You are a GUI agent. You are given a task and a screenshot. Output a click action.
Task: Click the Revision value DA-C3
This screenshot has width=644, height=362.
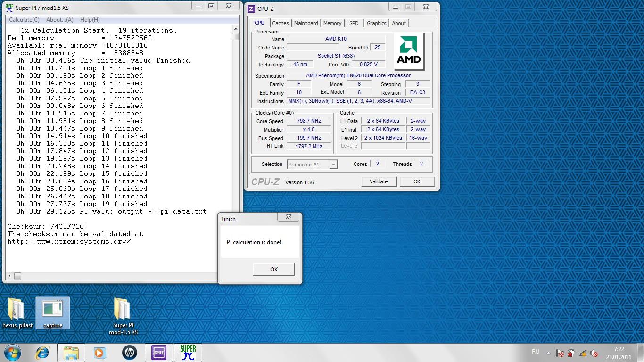(417, 93)
